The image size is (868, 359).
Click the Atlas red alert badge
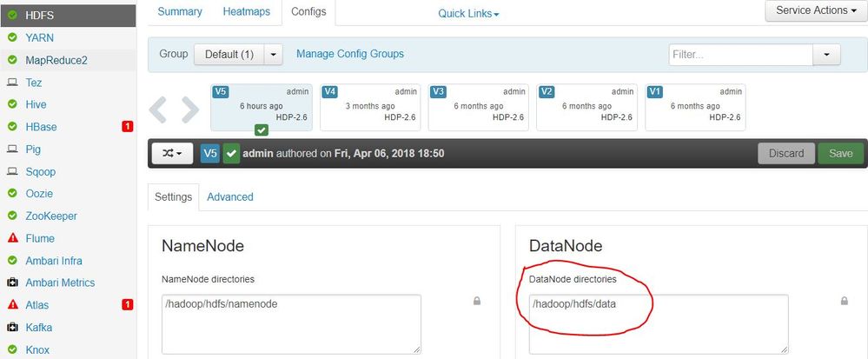click(x=127, y=305)
